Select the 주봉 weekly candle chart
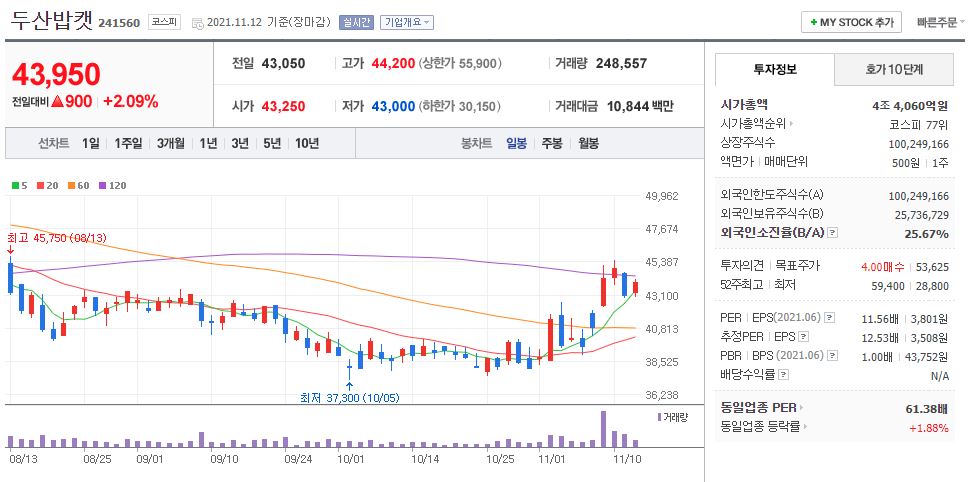 point(552,144)
